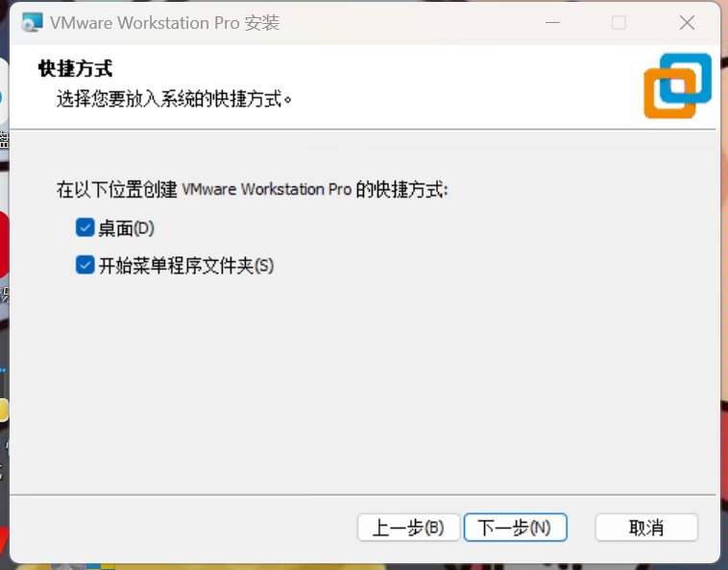
Task: Toggle the 开始菜单程序文件夹(S) checkbox
Action: tap(85, 265)
